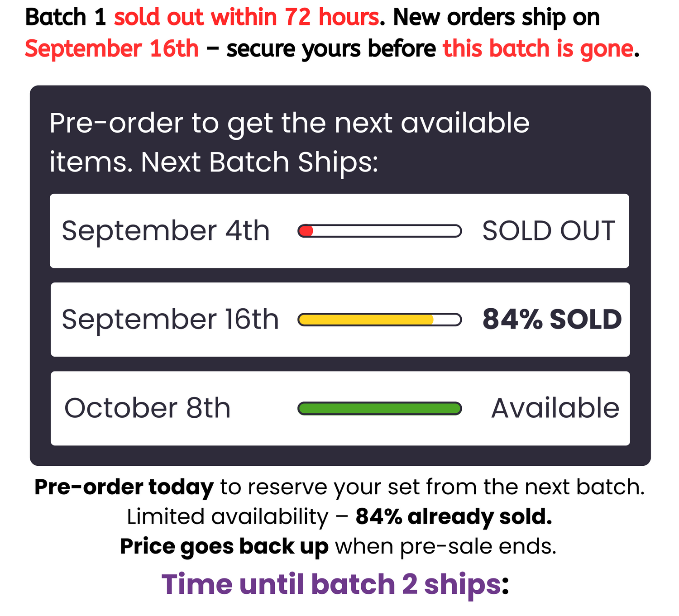Click the 'sold out within 72 hours' red text
Image resolution: width=679 pixels, height=616 pixels.
(x=246, y=18)
